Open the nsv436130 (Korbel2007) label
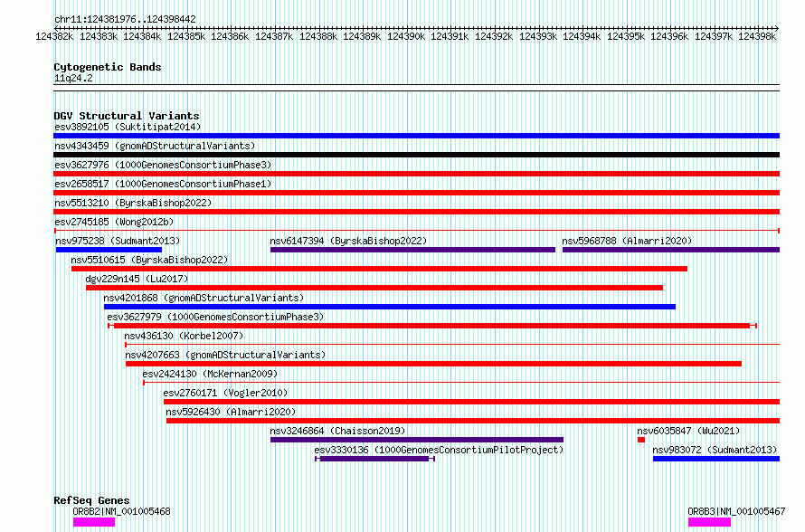Screen dimensions: 805x532 pos(184,336)
